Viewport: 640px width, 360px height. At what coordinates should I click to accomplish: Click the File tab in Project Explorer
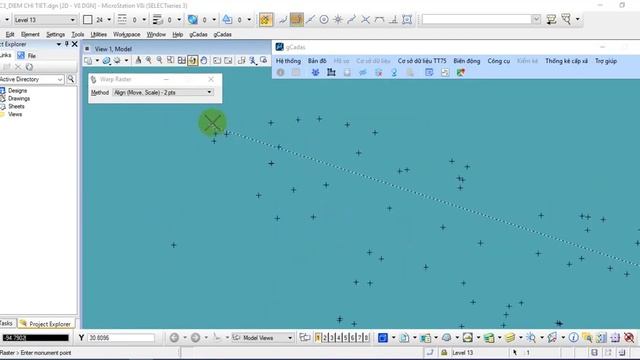coord(27,56)
